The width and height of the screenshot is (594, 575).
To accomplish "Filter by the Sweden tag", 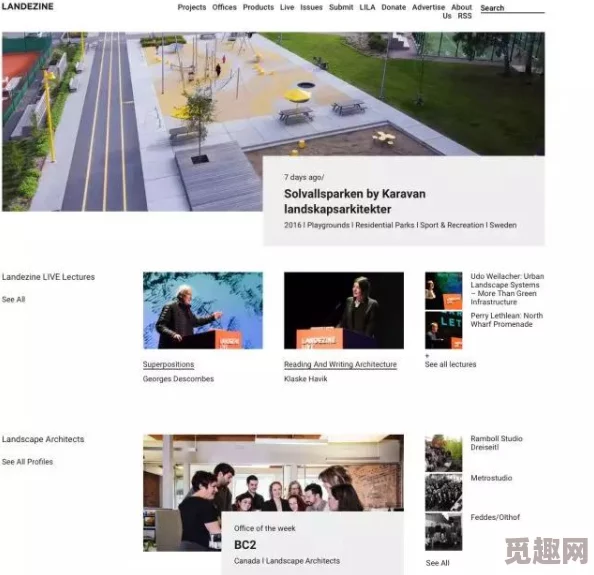I will 503,225.
